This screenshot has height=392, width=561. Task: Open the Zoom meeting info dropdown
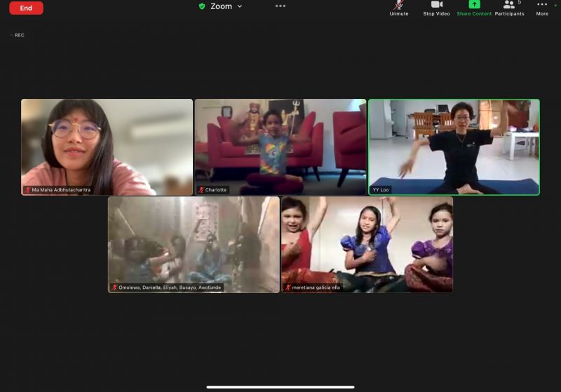click(x=226, y=6)
